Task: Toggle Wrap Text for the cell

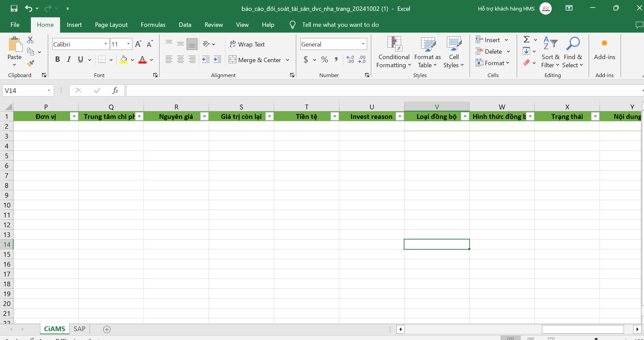Action: (247, 44)
